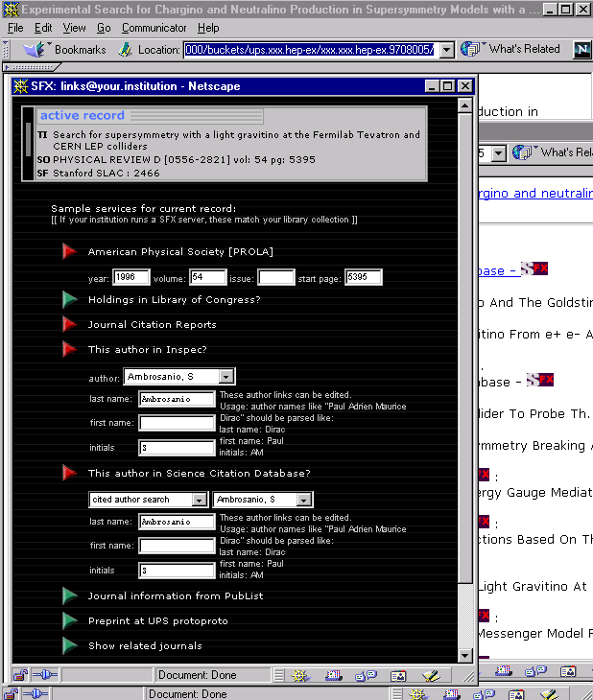593x700 pixels.
Task: Open the cited author search dropdown
Action: point(200,500)
